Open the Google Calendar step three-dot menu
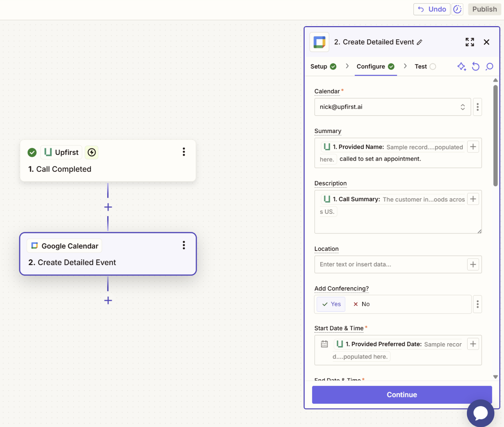This screenshot has width=504, height=427. (x=184, y=245)
